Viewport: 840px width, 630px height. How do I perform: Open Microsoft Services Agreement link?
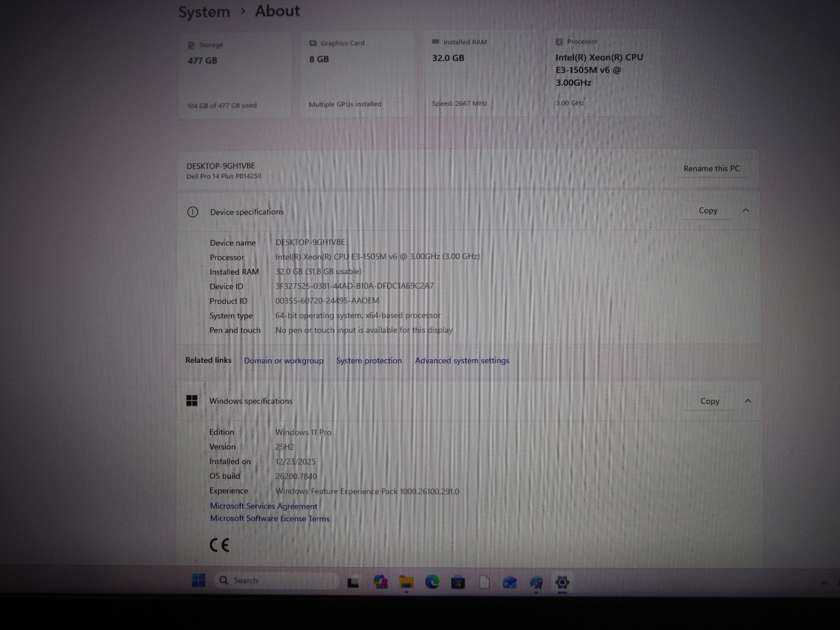[264, 506]
